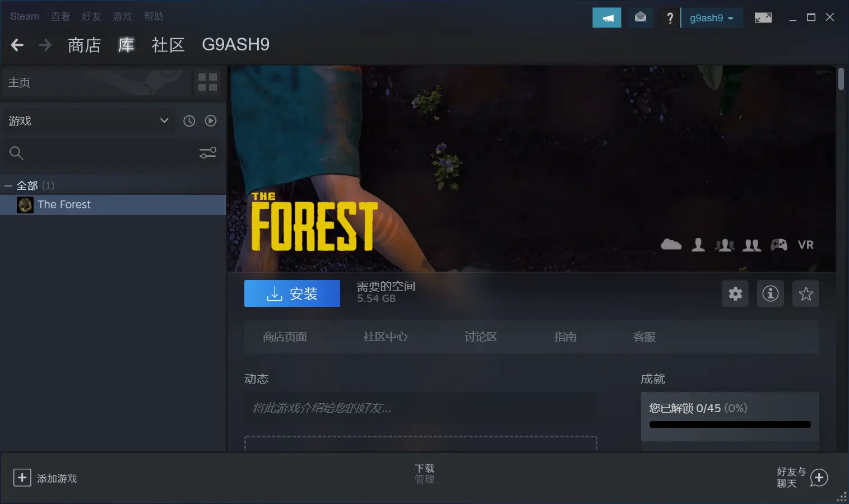This screenshot has width=849, height=504.
Task: Click The Forest game thumbnail icon
Action: pos(25,205)
